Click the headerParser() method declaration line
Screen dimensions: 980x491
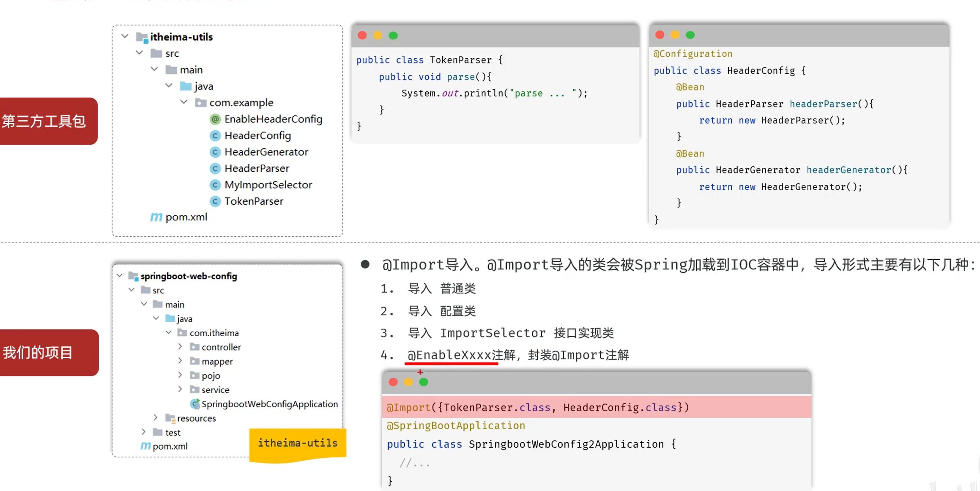tap(775, 104)
